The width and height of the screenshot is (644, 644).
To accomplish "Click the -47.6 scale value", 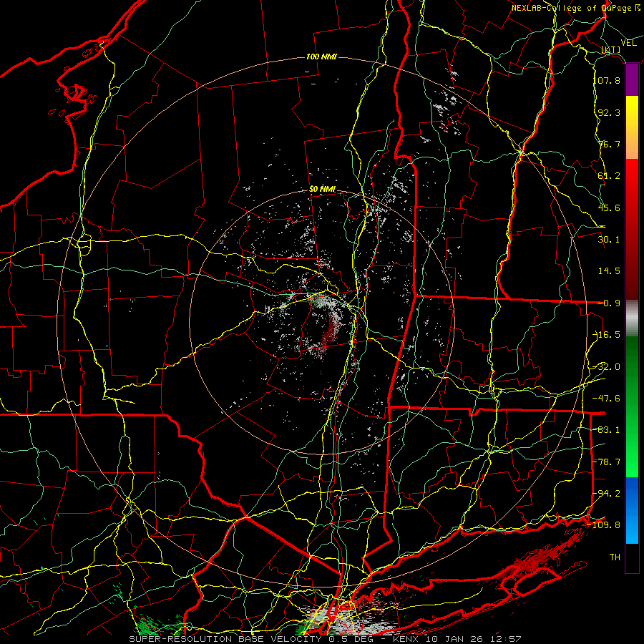I will point(608,398).
